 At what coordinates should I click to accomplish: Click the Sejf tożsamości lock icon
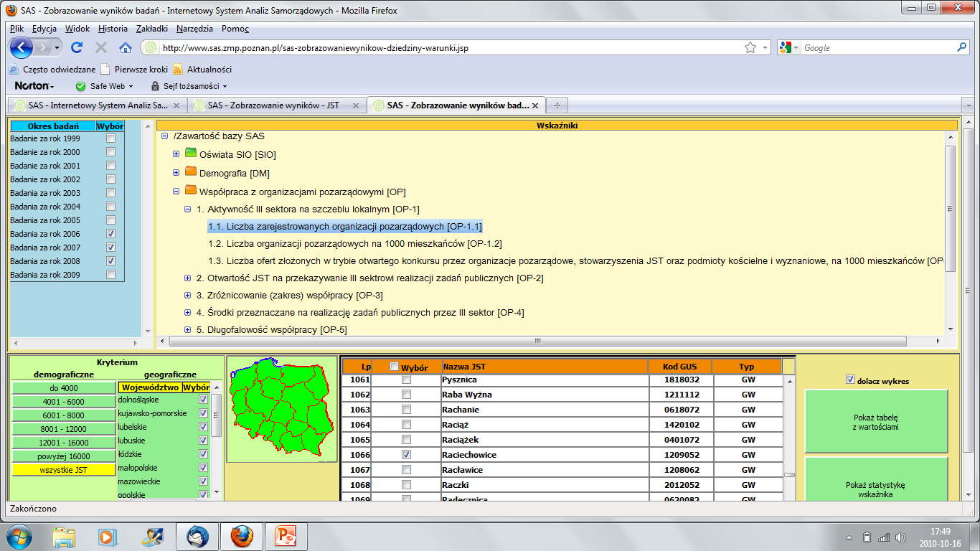click(154, 86)
